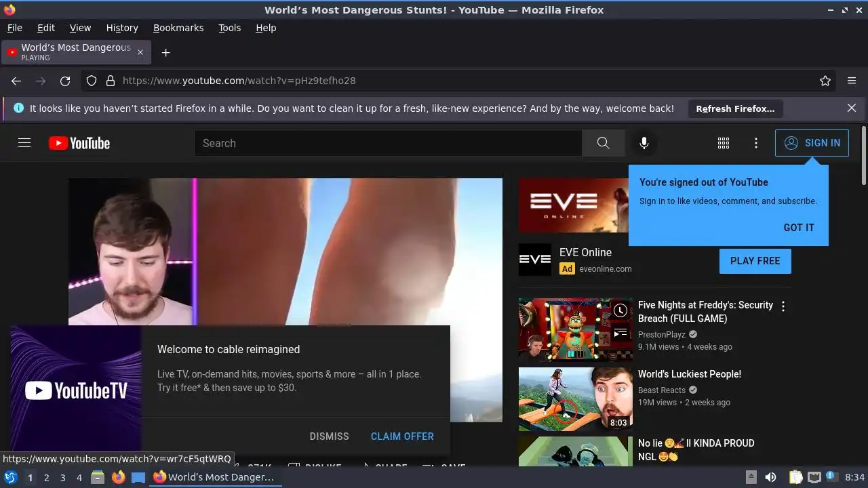Viewport: 868px width, 488px height.
Task: Switch to workspace 2
Action: coord(46,477)
